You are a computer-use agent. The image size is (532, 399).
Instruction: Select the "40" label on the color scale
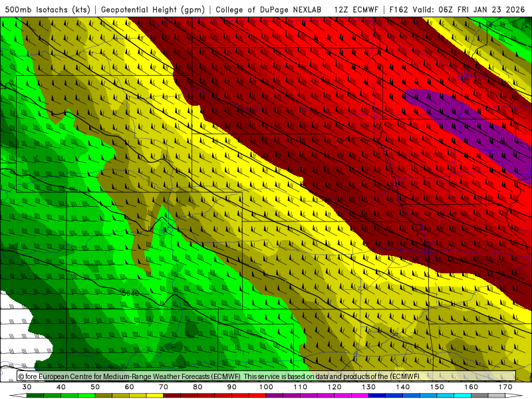pos(61,387)
